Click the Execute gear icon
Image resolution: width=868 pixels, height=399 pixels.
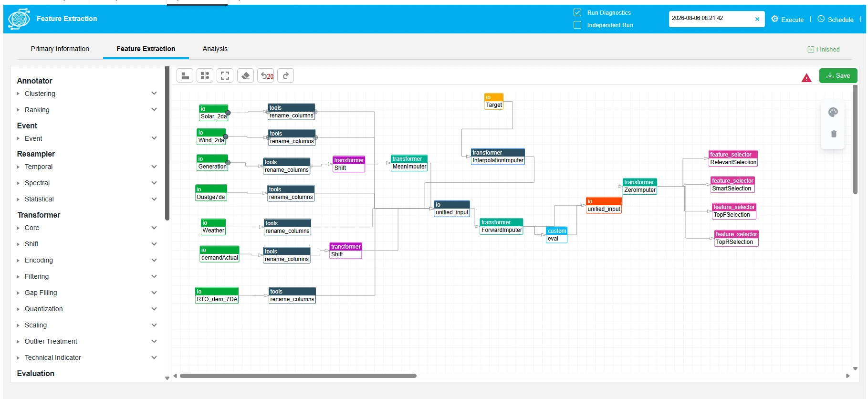774,19
